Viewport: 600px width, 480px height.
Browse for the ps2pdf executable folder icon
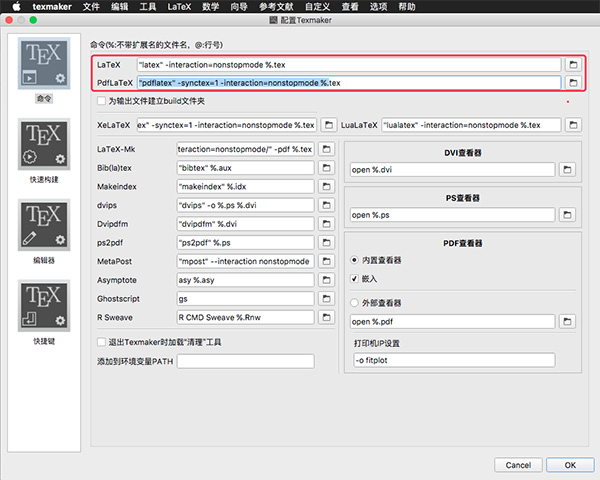(x=326, y=242)
